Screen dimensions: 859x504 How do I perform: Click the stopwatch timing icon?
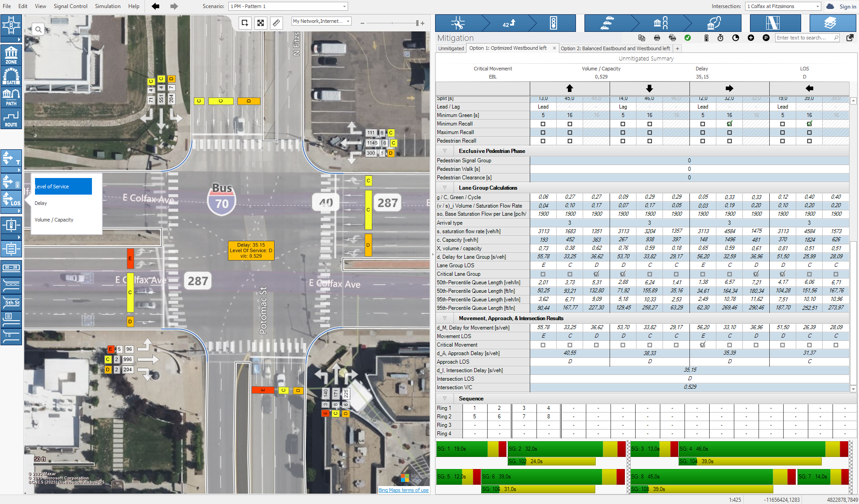(x=720, y=38)
